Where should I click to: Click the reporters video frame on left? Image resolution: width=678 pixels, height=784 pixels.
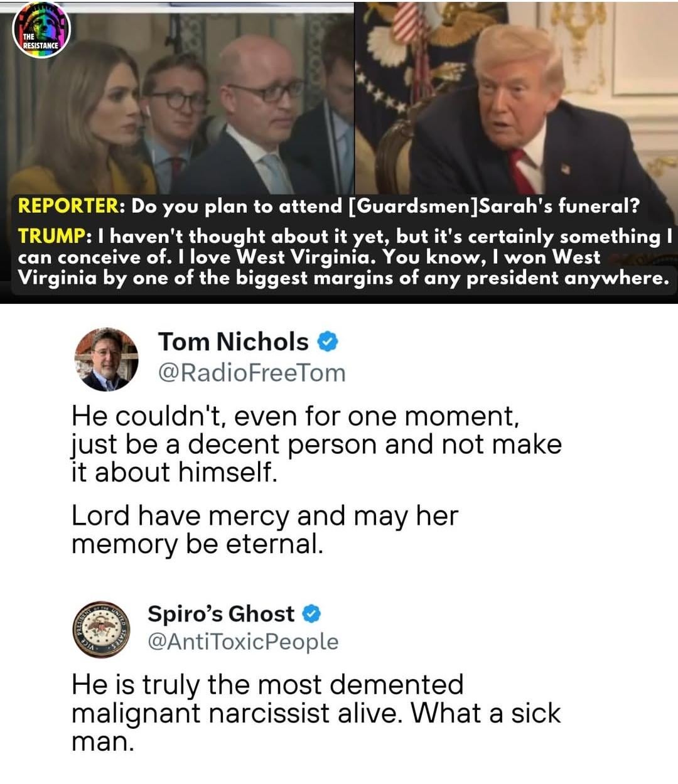178,99
